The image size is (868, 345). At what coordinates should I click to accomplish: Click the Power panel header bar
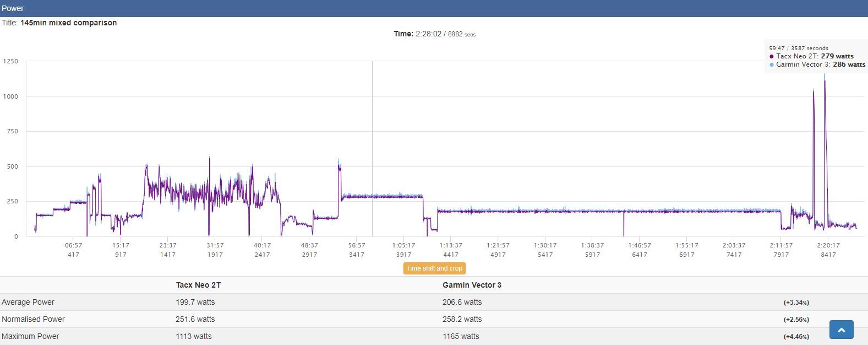[434, 8]
